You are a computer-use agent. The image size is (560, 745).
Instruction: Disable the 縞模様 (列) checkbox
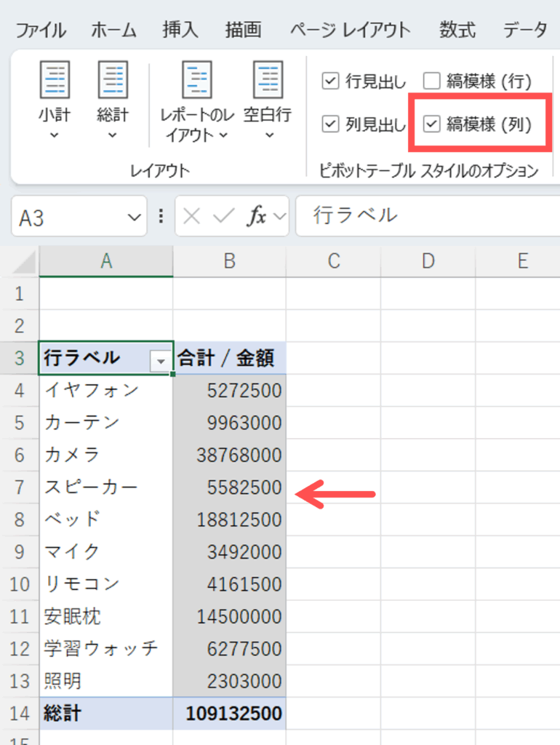(x=432, y=124)
